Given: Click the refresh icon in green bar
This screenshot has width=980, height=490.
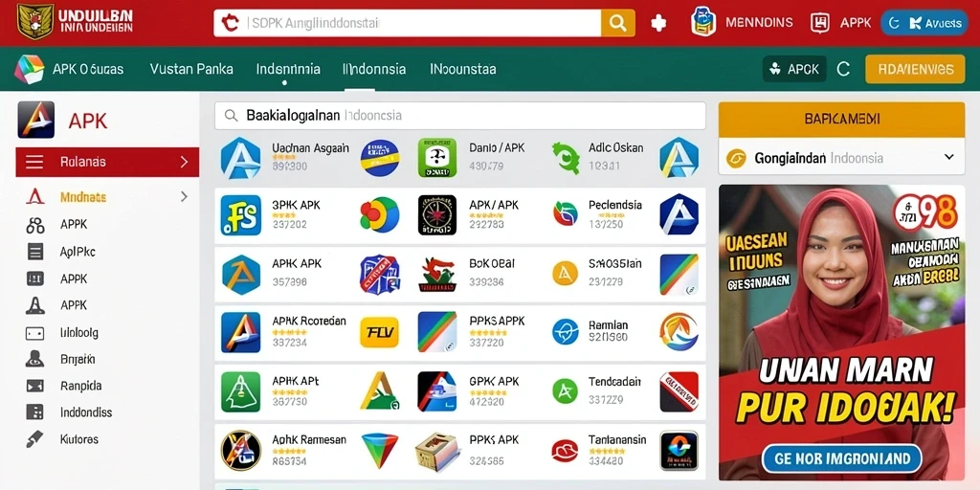Looking at the screenshot, I should (843, 69).
